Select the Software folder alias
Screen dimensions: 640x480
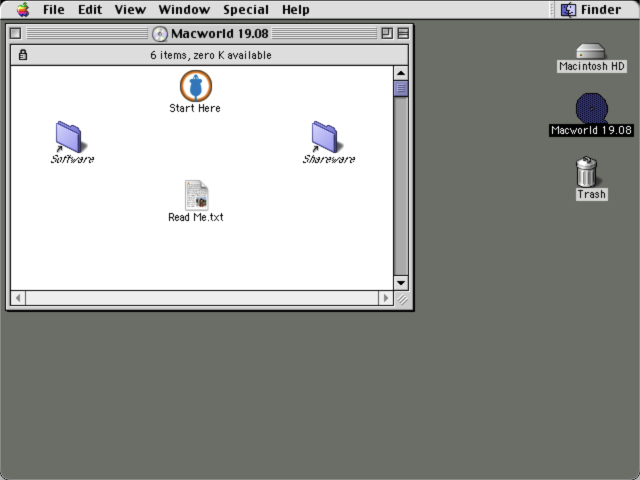pos(69,137)
